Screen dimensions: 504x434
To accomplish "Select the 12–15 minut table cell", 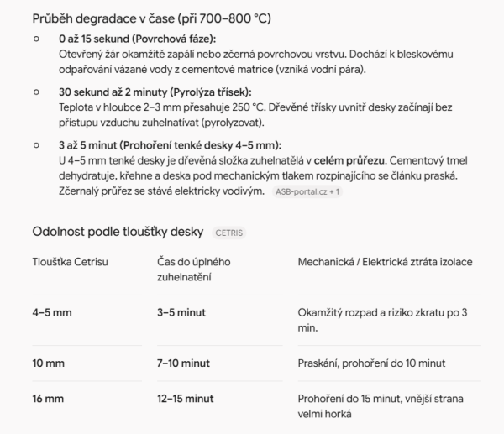I will (185, 399).
